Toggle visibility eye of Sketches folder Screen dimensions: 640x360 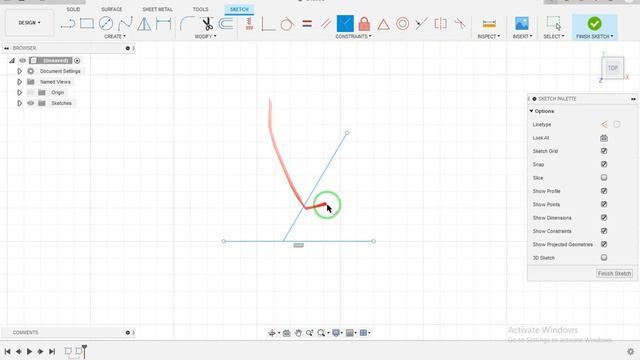(x=31, y=103)
